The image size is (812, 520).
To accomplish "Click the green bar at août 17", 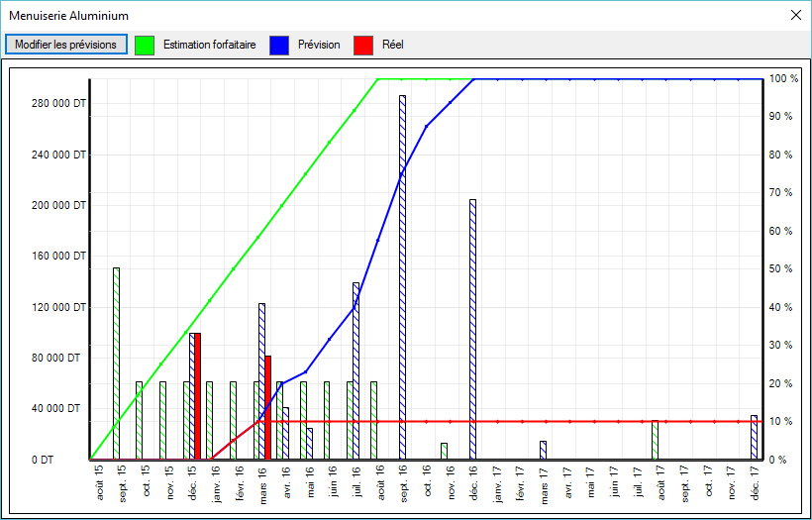I will (x=655, y=441).
